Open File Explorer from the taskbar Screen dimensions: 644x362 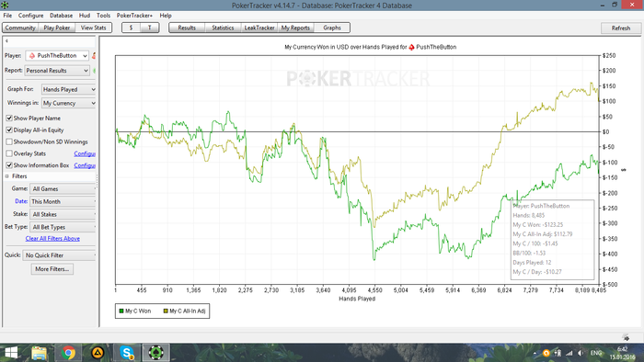39,353
